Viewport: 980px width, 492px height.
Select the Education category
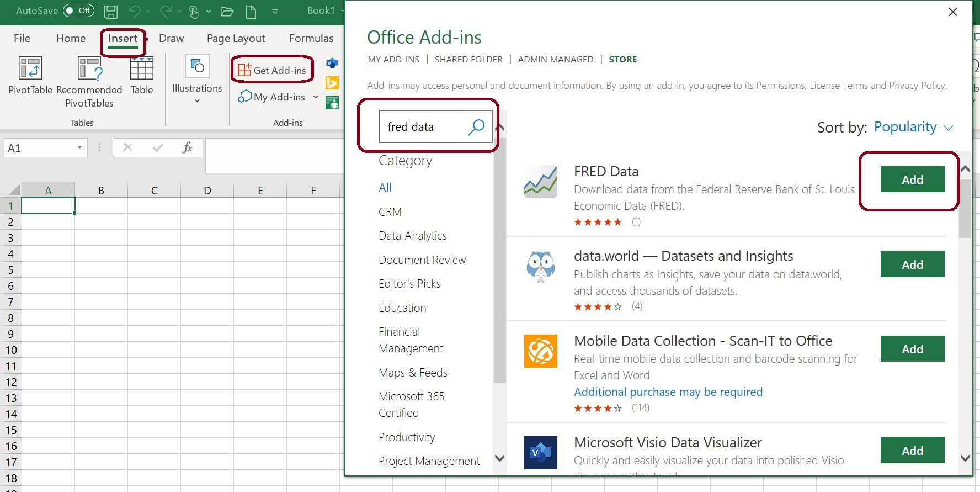pos(402,308)
